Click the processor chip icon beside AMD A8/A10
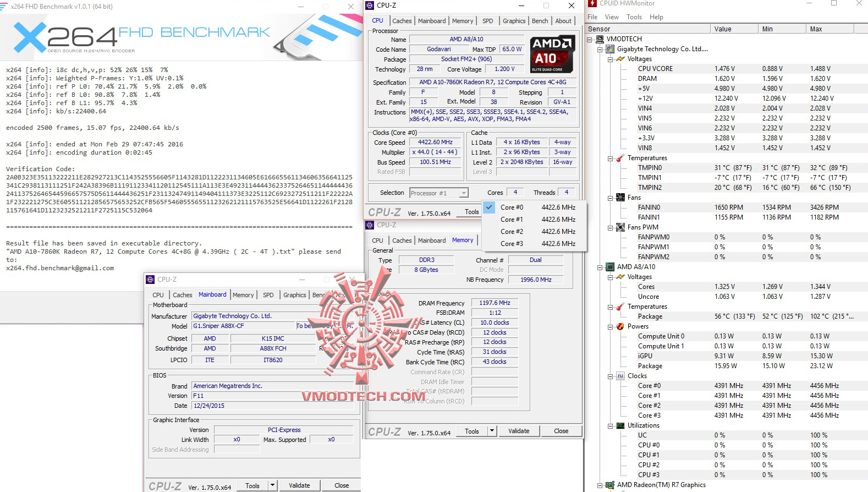Screen dimensions: 868x492 click(609, 267)
